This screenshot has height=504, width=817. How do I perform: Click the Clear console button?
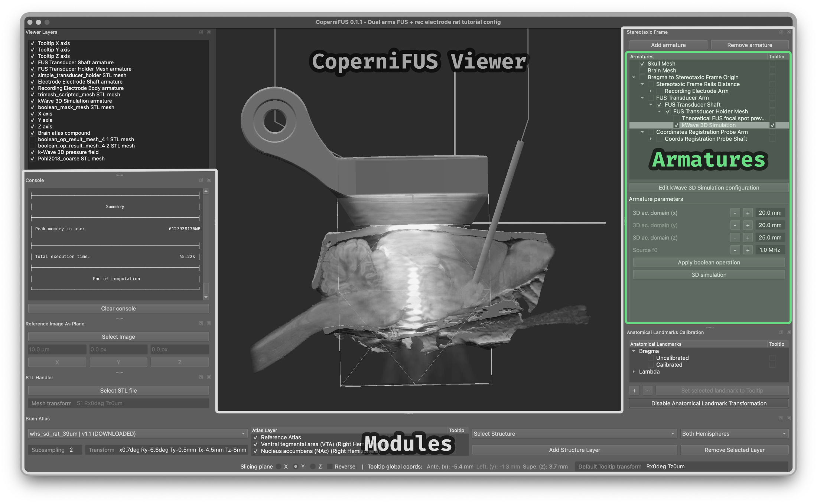(x=118, y=309)
